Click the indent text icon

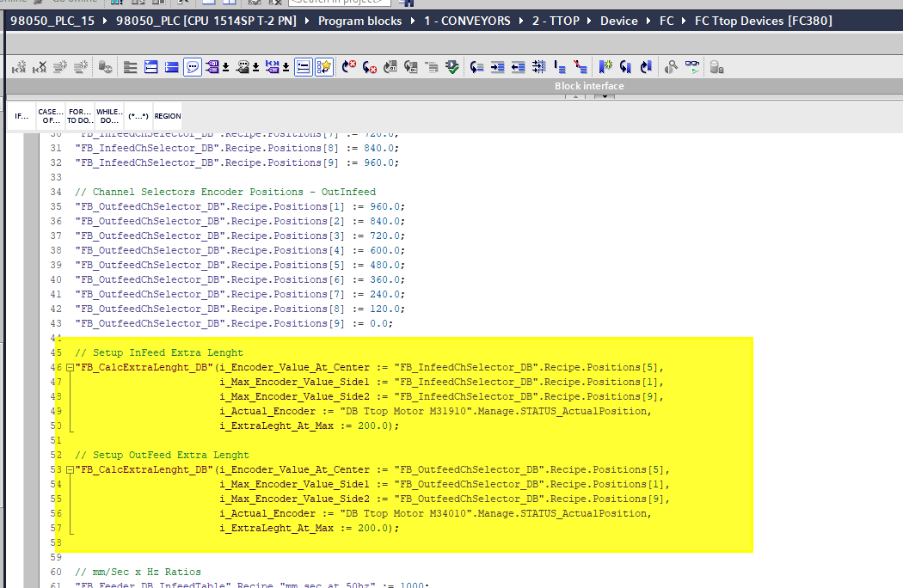pos(498,67)
